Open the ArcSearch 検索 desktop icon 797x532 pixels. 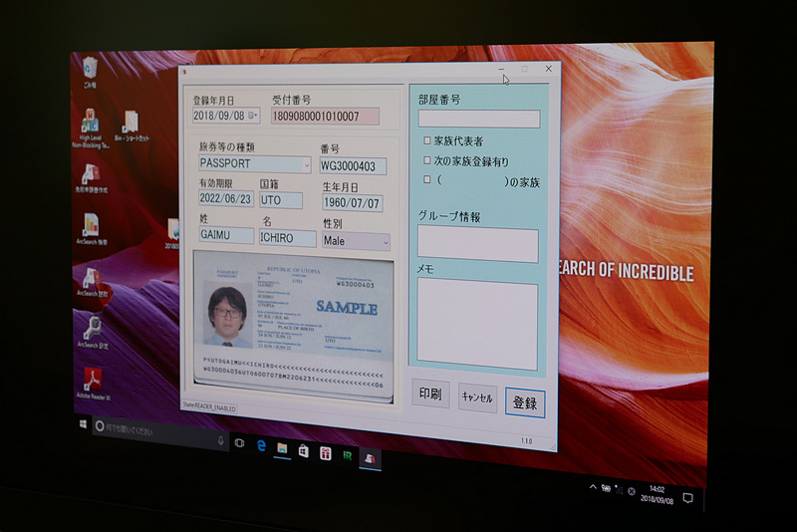click(x=92, y=229)
